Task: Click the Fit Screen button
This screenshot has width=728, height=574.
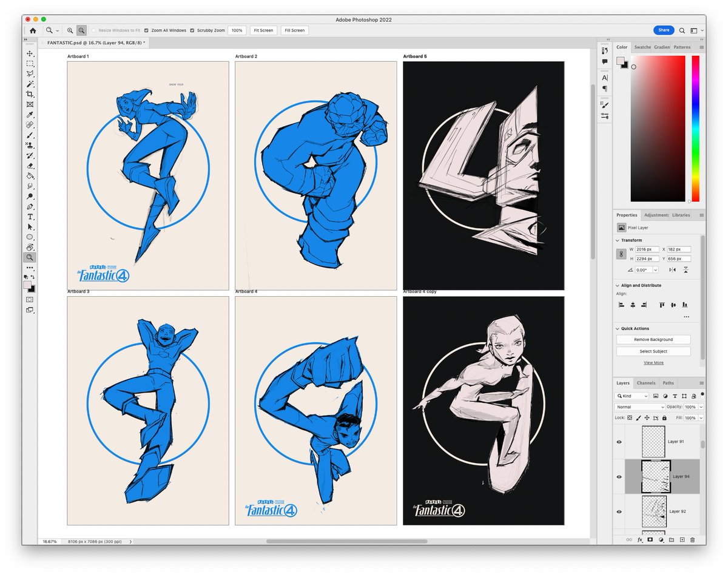Action: [x=263, y=30]
